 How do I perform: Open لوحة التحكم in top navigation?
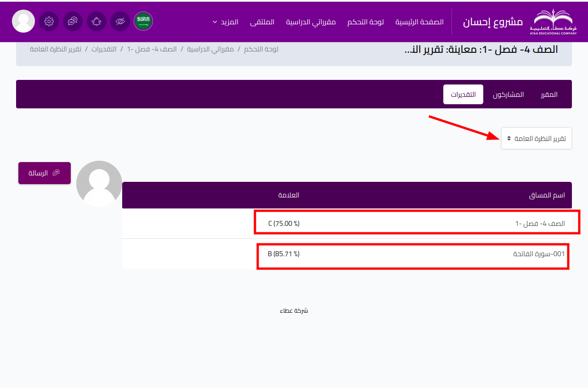365,22
